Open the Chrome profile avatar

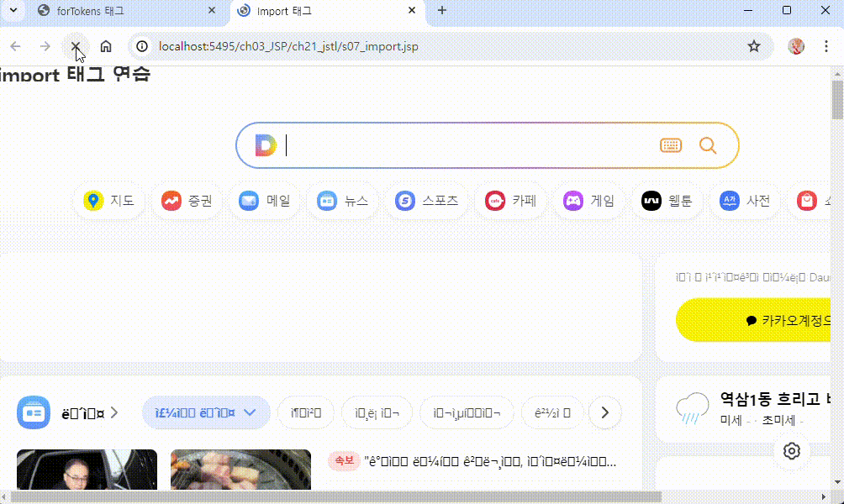(796, 46)
